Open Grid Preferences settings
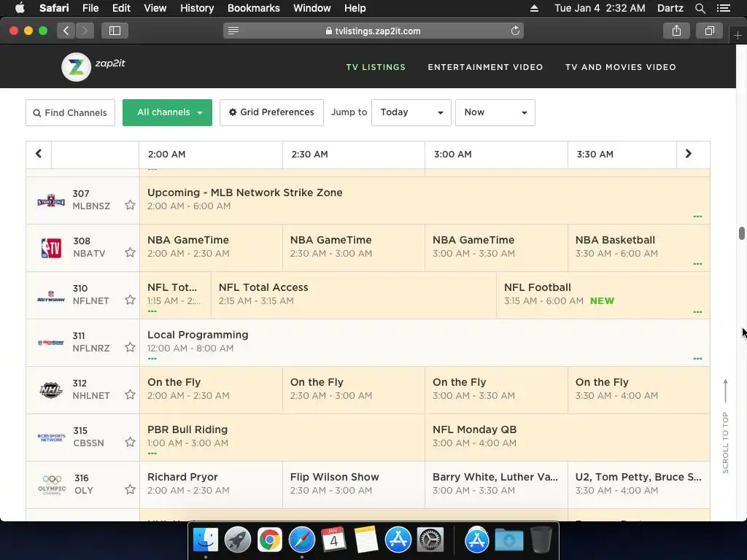 tap(271, 112)
